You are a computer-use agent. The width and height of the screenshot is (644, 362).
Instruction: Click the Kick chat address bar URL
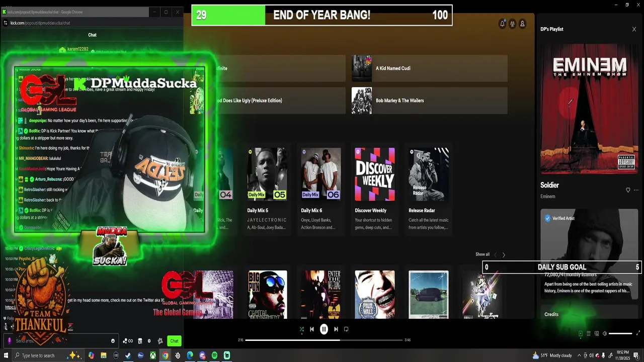click(40, 23)
